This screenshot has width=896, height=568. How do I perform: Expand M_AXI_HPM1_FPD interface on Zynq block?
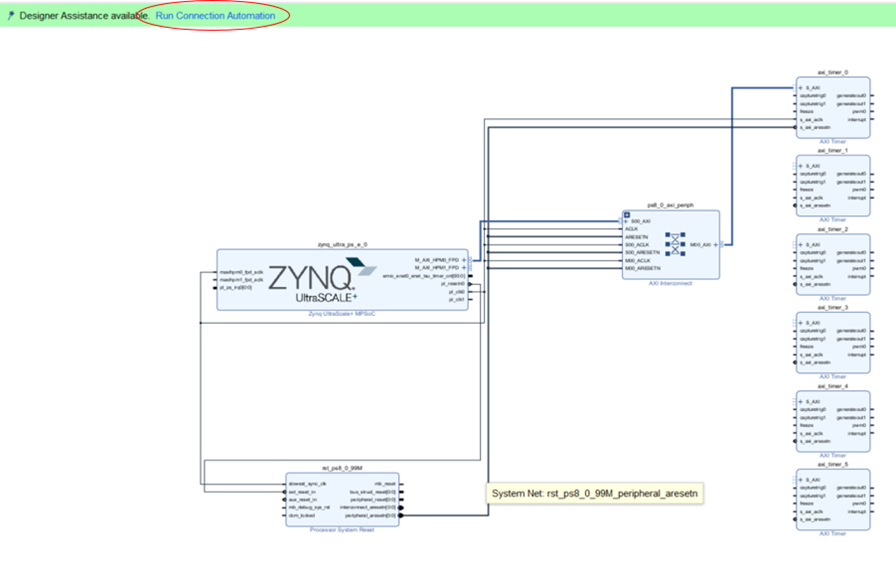point(464,268)
